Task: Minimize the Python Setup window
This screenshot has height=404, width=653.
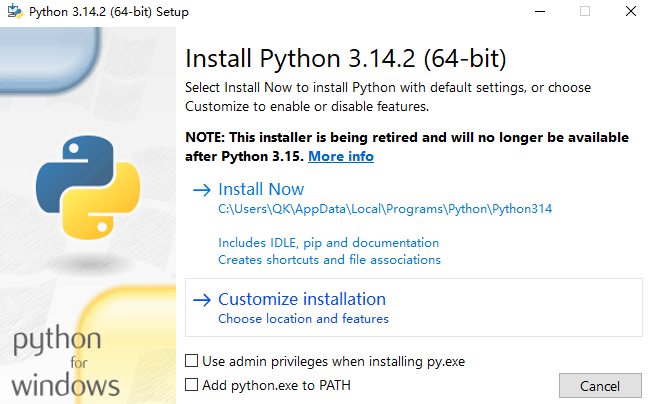Action: pyautogui.click(x=540, y=11)
